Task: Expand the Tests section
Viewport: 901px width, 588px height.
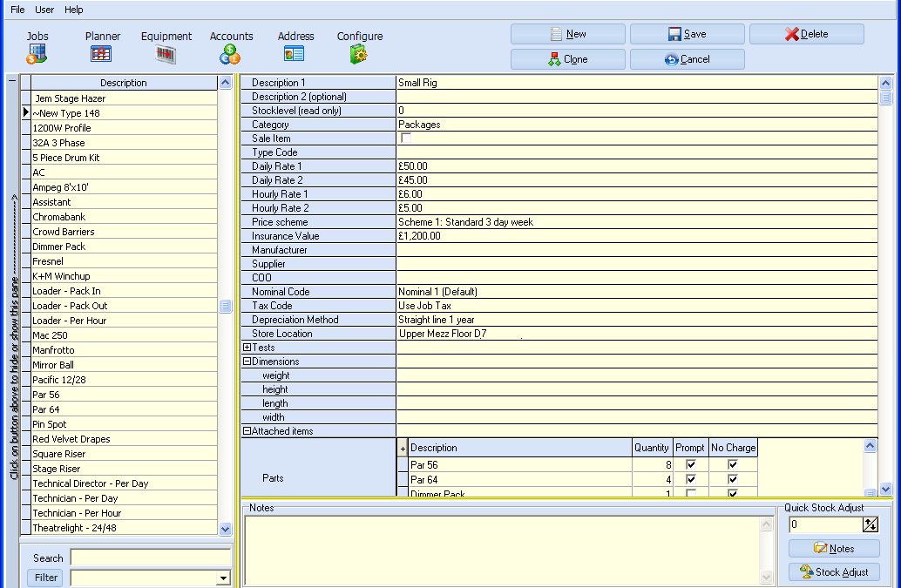Action: point(247,348)
